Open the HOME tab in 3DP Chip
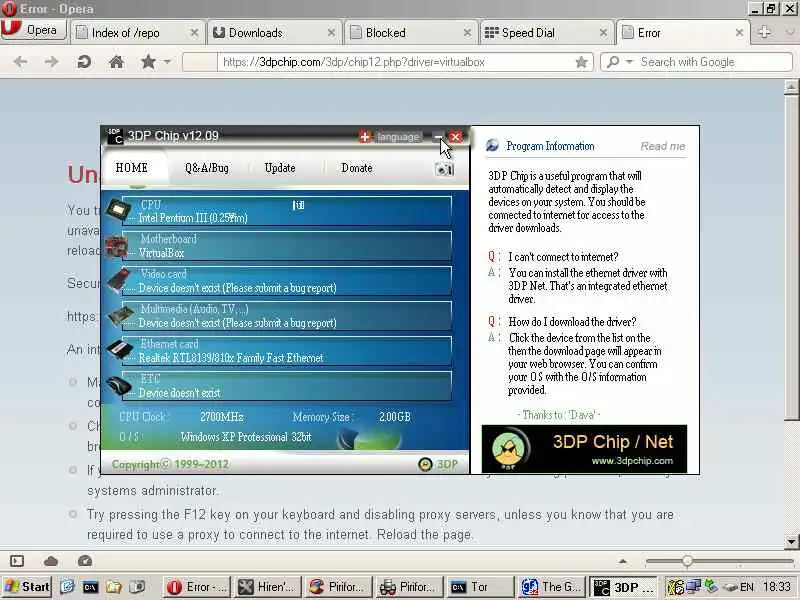This screenshot has width=800, height=600. click(x=132, y=168)
